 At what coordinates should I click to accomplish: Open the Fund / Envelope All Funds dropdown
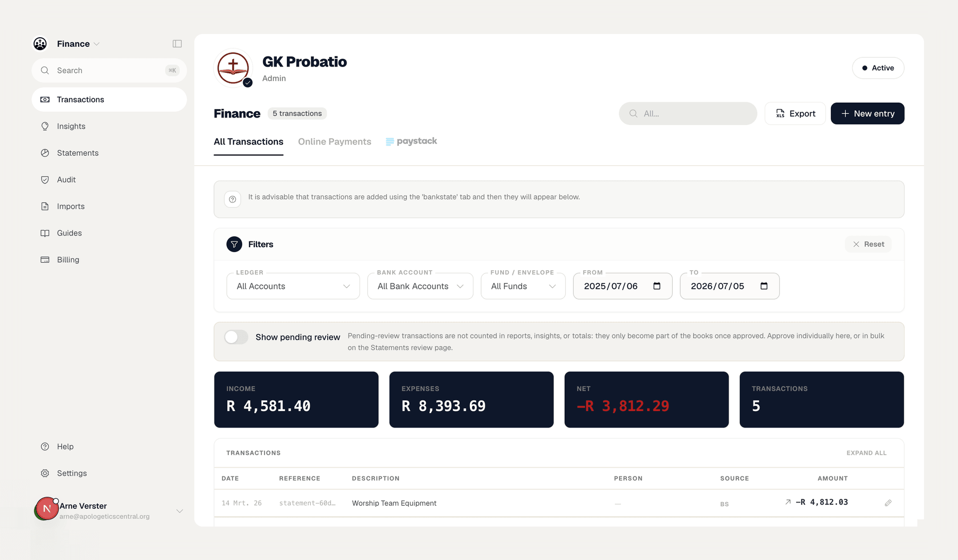pyautogui.click(x=523, y=286)
